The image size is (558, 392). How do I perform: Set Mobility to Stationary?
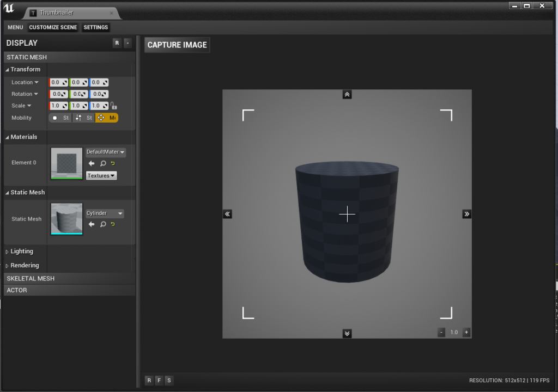pyautogui.click(x=83, y=118)
